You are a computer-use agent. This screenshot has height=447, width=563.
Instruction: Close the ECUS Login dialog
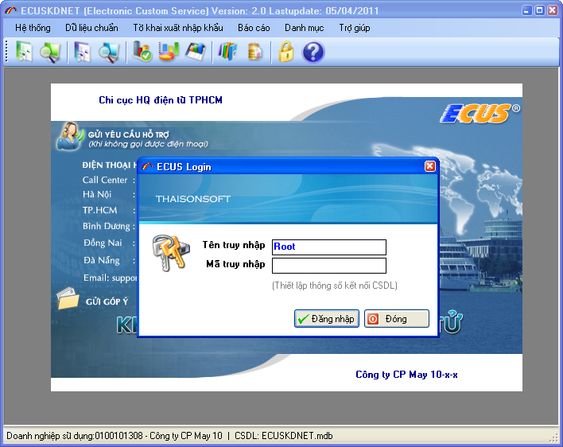[430, 166]
